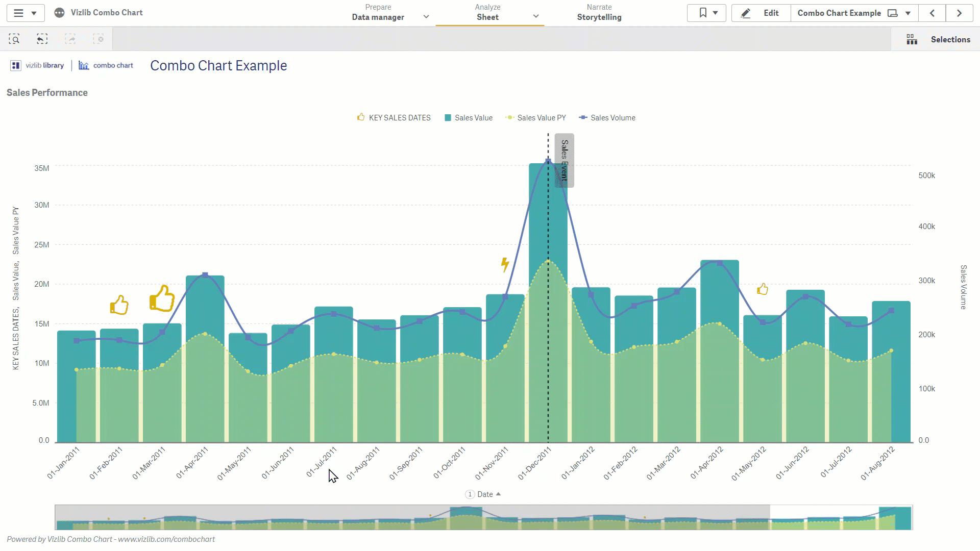Sort by the Date dimension label
Screen dimensions: 980x551
click(x=484, y=494)
